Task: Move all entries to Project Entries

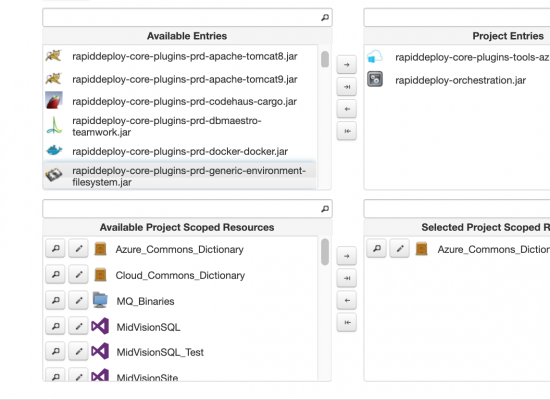Action: tap(347, 87)
